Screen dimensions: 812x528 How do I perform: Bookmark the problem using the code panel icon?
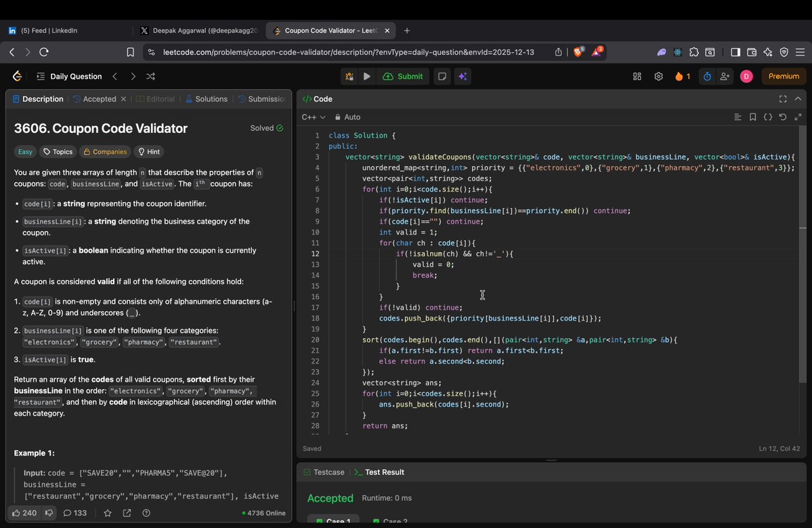pos(753,117)
